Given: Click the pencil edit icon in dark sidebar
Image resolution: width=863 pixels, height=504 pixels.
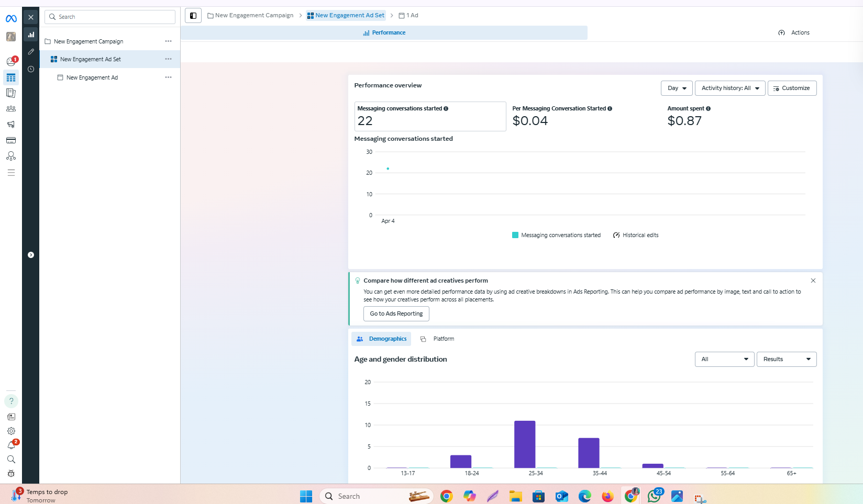Looking at the screenshot, I should [31, 52].
